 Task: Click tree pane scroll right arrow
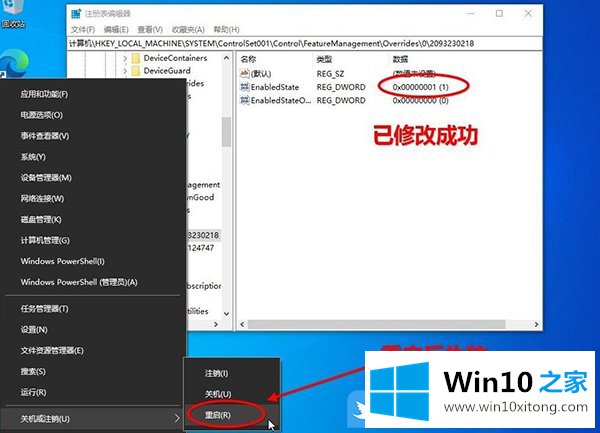coord(216,324)
